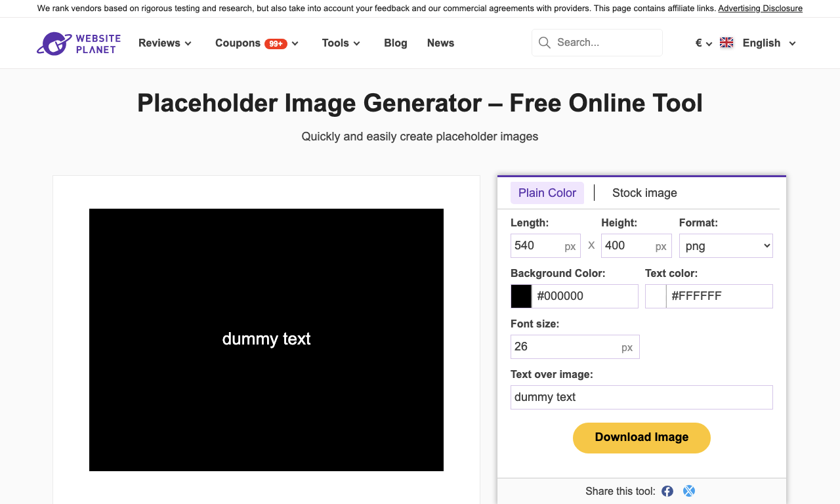Screen dimensions: 840x504
Task: Click the UK flag language icon
Action: click(x=726, y=43)
